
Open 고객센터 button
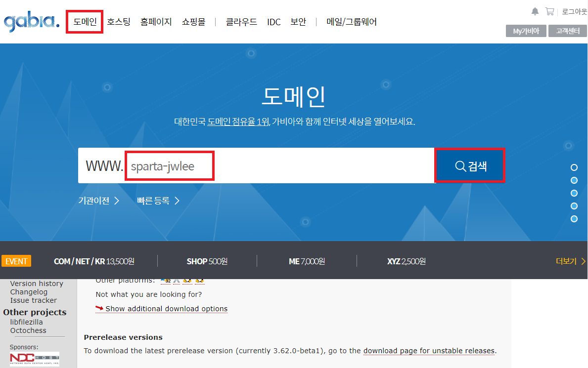567,31
